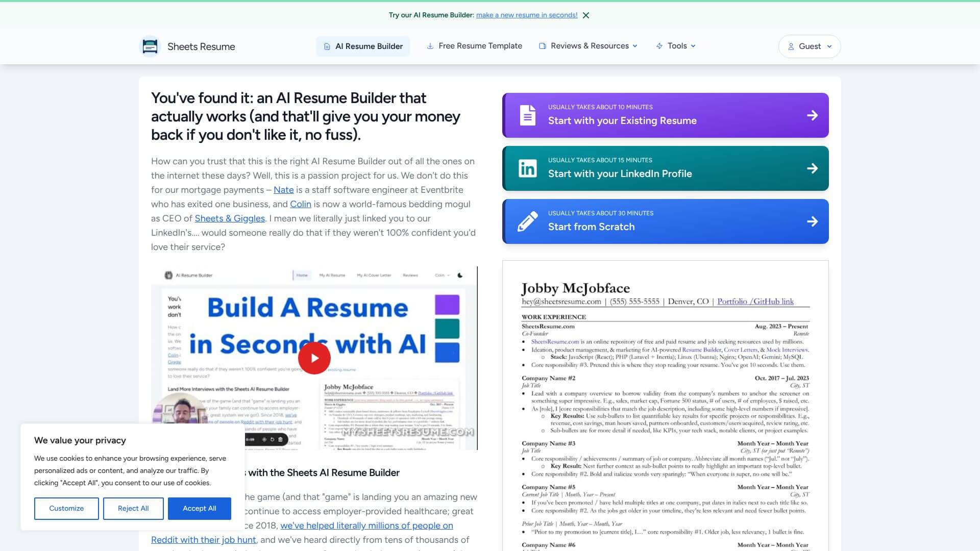Open the helped millions of people on Reddit link
This screenshot has height=551, width=980.
tap(366, 525)
